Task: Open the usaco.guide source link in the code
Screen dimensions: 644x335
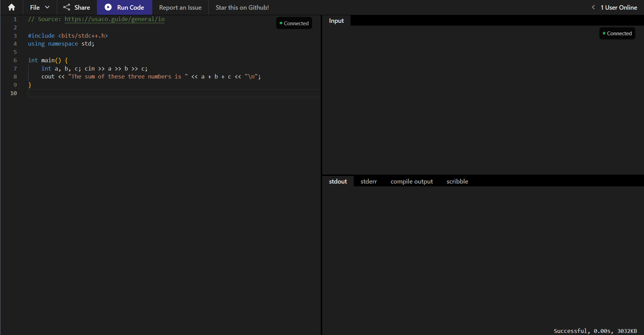Action: [x=115, y=19]
